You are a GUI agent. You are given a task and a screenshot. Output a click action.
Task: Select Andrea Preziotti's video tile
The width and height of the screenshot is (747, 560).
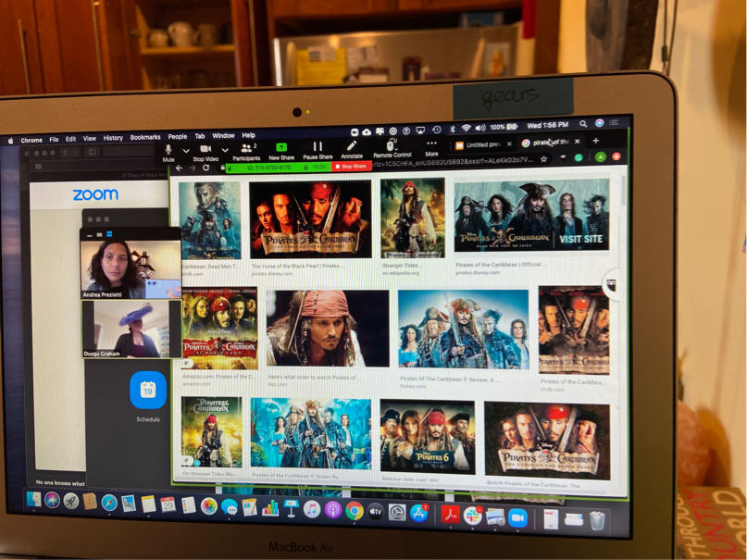(131, 269)
